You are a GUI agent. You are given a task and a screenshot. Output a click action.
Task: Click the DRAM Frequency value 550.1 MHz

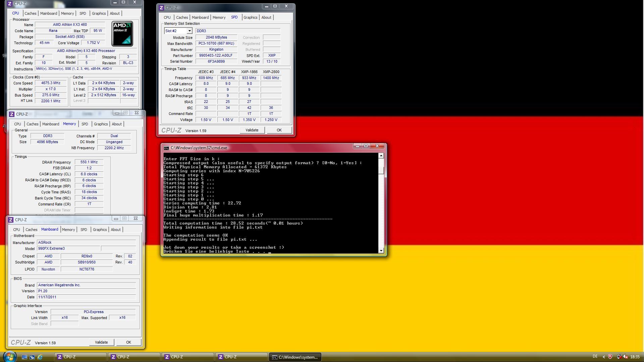[x=89, y=162]
